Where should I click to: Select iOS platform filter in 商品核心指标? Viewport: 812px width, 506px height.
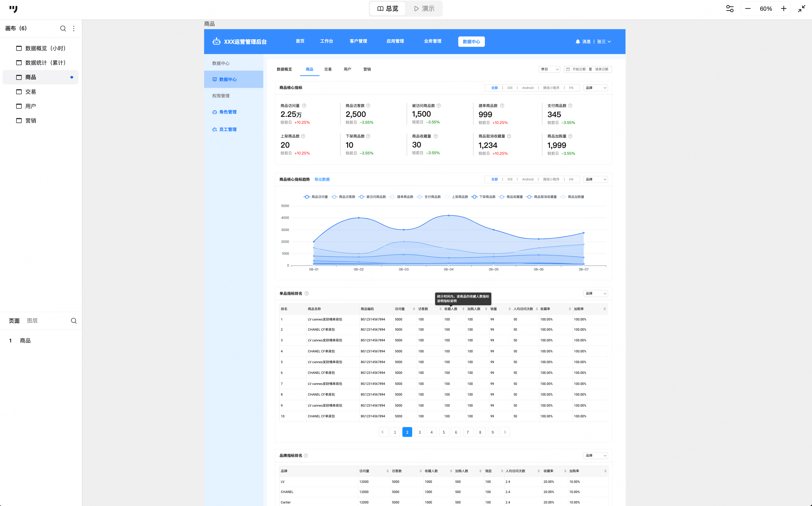click(510, 88)
